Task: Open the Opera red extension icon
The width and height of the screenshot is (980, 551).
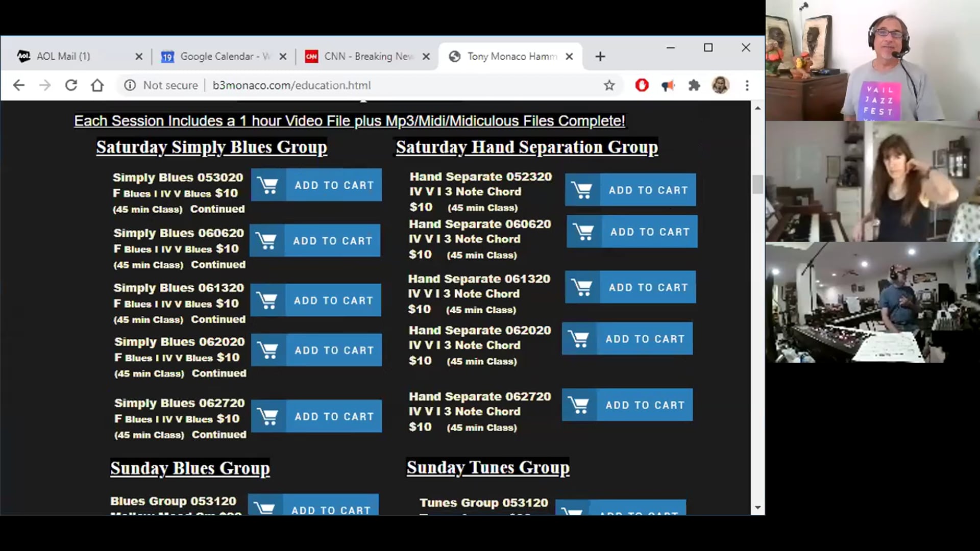Action: (x=642, y=85)
